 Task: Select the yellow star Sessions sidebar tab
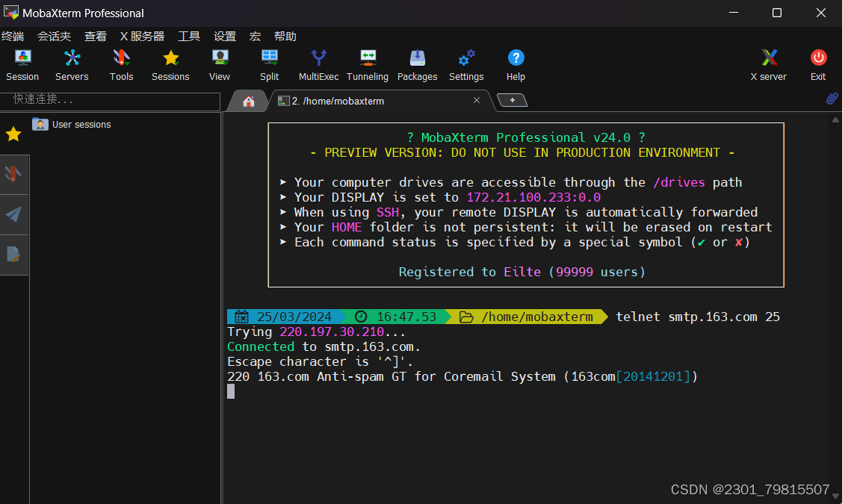coord(13,134)
